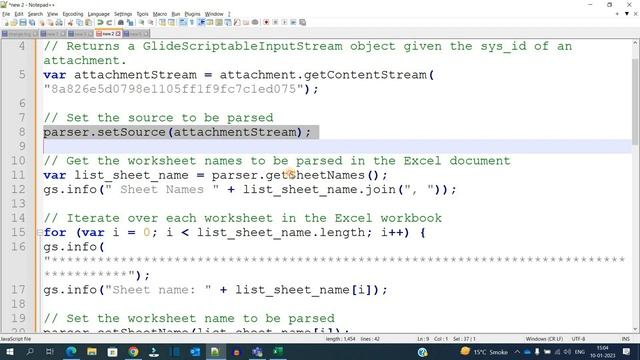Viewport: 640px width, 360px height.
Task: Click the 'UTF-8' encoding status bar entry
Action: (x=578, y=339)
